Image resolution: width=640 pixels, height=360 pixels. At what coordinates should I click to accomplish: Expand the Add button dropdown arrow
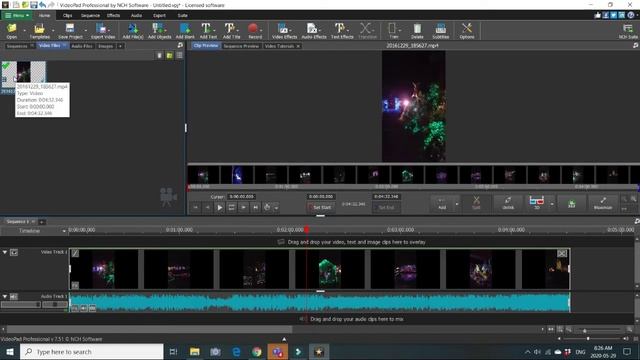(x=457, y=203)
